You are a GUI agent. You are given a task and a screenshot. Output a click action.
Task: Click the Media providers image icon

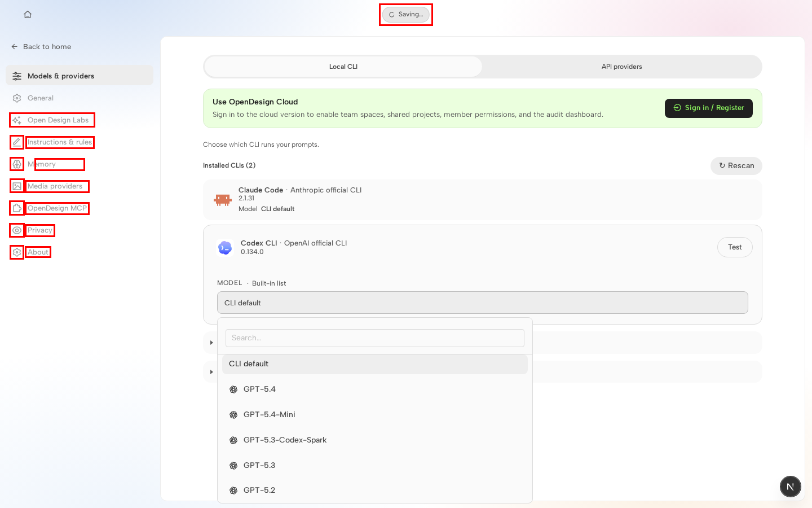coord(17,186)
